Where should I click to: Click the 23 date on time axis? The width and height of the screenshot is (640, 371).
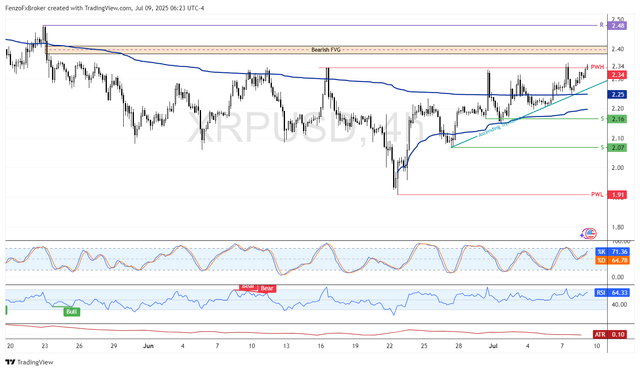44,346
